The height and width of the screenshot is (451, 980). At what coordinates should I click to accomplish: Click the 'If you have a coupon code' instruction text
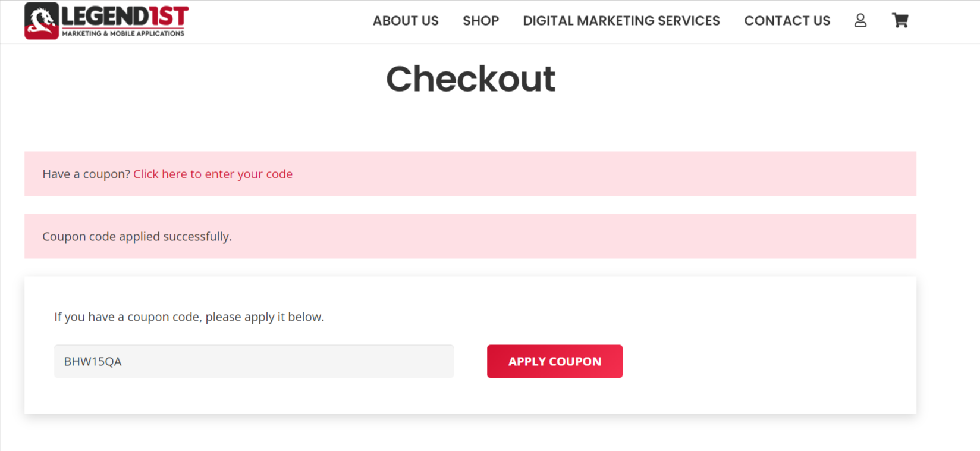(x=189, y=317)
